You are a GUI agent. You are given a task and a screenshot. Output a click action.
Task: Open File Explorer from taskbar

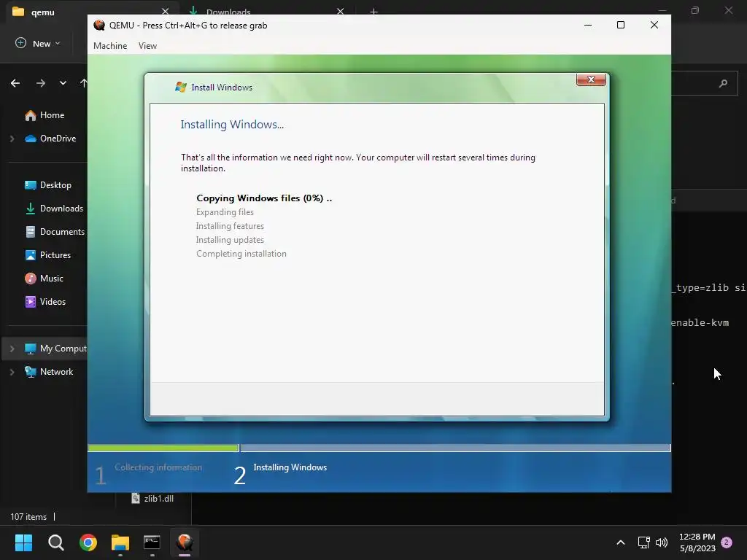tap(120, 542)
